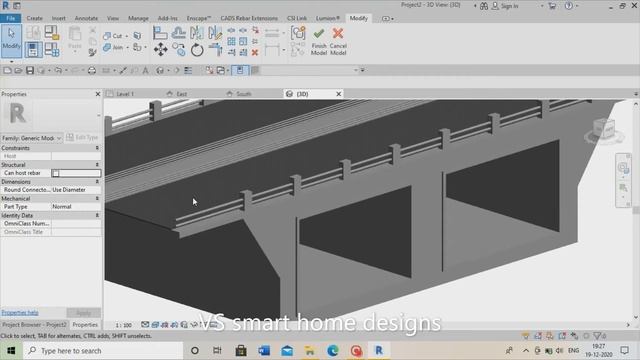The image size is (640, 360).
Task: Collapse the Constraints section
Action: (97, 148)
